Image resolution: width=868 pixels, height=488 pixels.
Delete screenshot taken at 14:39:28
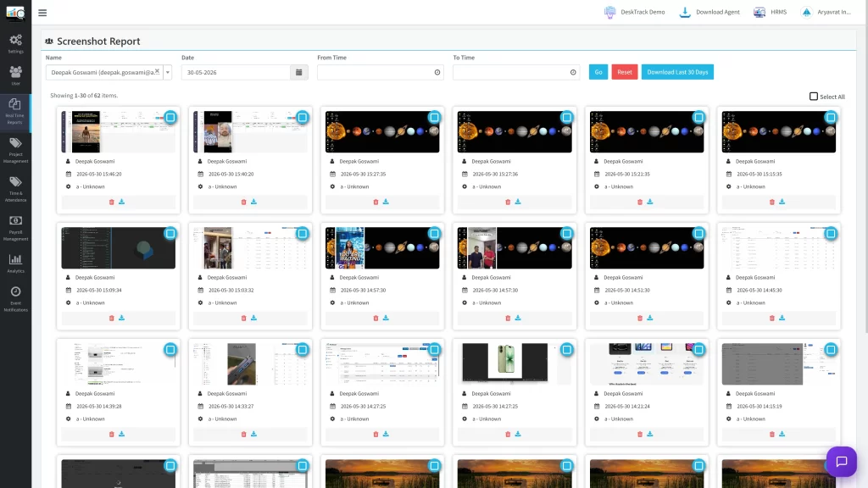(112, 435)
